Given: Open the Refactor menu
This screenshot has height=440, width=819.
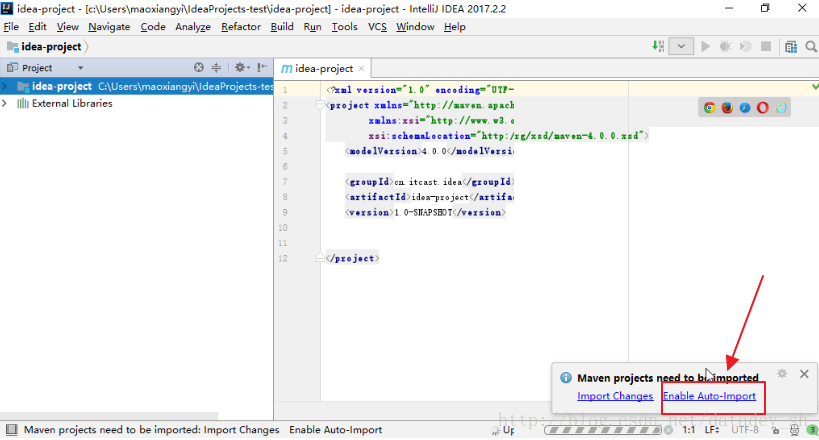Looking at the screenshot, I should tap(241, 27).
